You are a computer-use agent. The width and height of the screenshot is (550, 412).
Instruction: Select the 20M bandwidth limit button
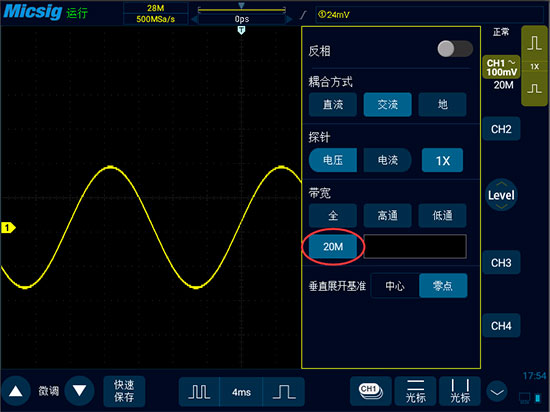click(x=333, y=247)
